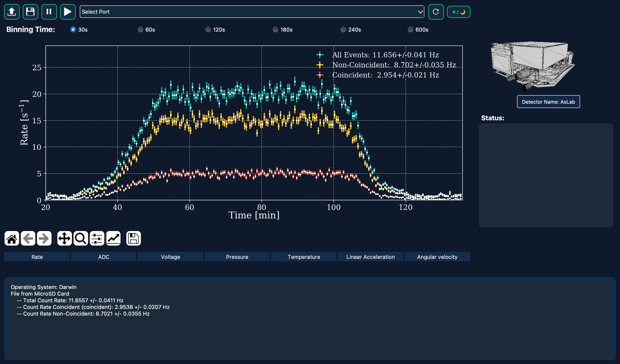Screen dimensions: 620x364
Task: Click Detector Name: AxLab button
Action: coord(548,102)
